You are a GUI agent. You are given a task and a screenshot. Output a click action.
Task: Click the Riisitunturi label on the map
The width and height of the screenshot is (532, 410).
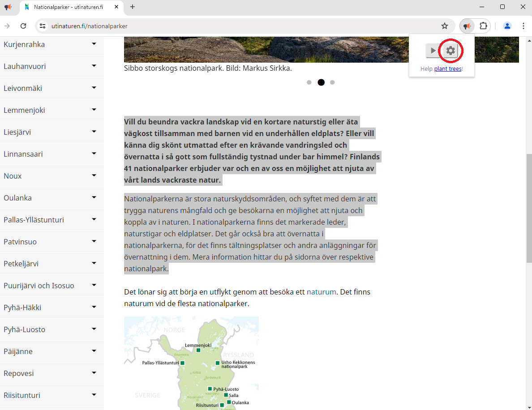207,405
